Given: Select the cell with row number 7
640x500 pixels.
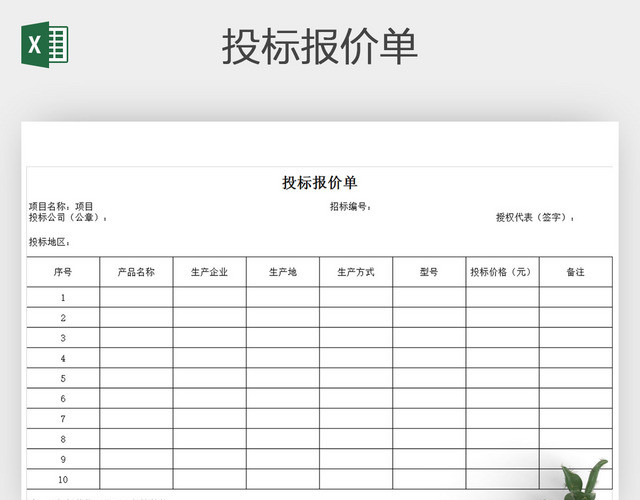Looking at the screenshot, I should 63,418.
